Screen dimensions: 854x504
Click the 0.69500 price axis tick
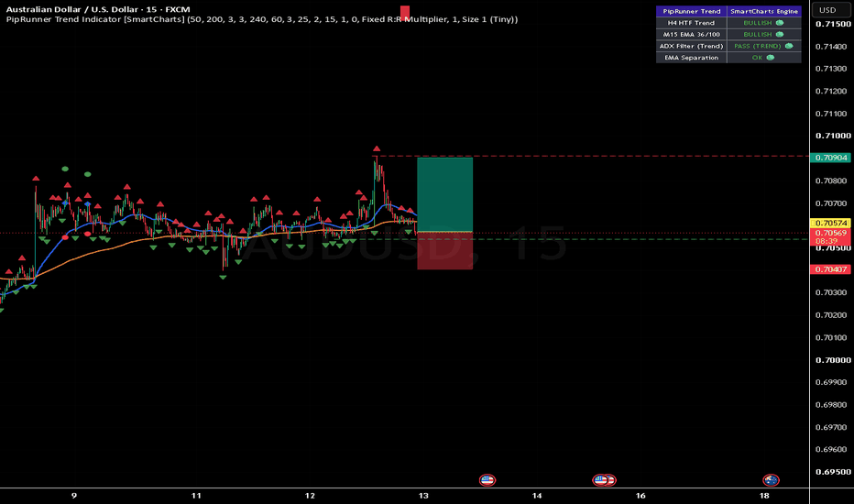pyautogui.click(x=833, y=472)
